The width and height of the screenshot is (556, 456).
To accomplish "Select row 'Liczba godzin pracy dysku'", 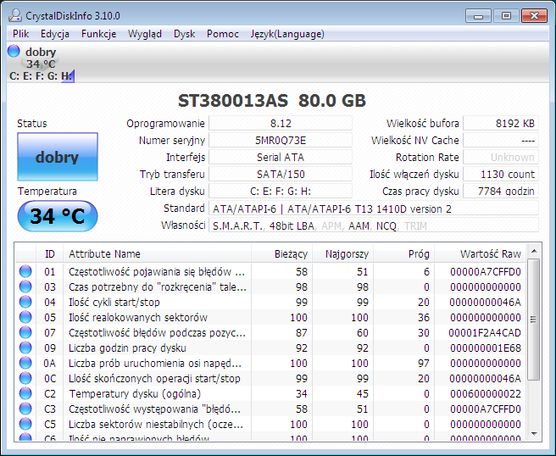I will 271,348.
